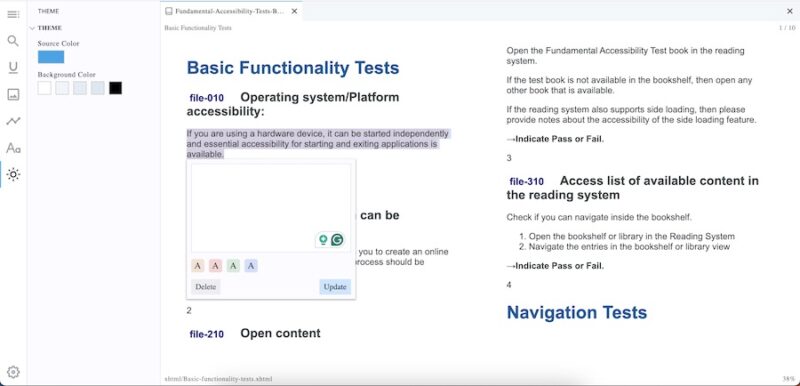Focus the annotation note text area
The image size is (800, 386).
pyautogui.click(x=271, y=208)
